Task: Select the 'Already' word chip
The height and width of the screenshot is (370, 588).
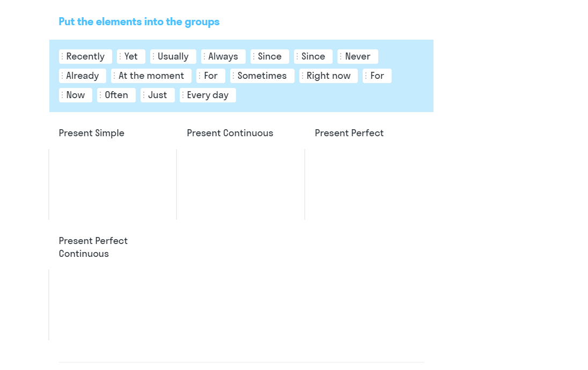Action: [83, 76]
